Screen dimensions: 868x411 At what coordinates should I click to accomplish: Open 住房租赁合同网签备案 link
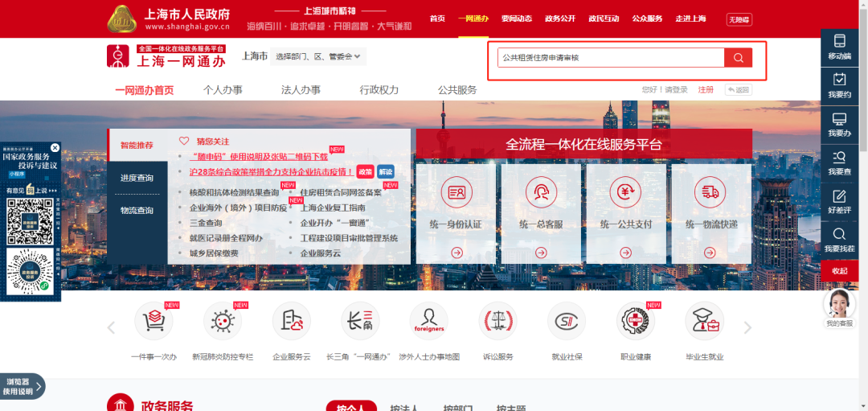tap(341, 193)
